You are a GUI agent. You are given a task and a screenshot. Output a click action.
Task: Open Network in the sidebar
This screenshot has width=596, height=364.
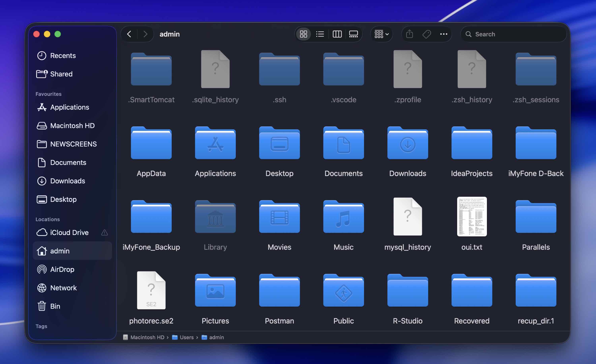[x=72, y=288]
